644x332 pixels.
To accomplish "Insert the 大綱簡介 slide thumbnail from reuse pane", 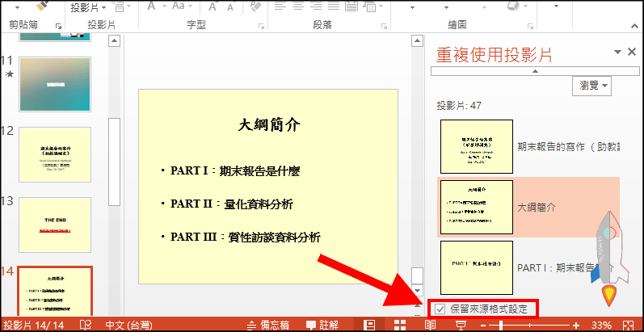I will (x=477, y=208).
